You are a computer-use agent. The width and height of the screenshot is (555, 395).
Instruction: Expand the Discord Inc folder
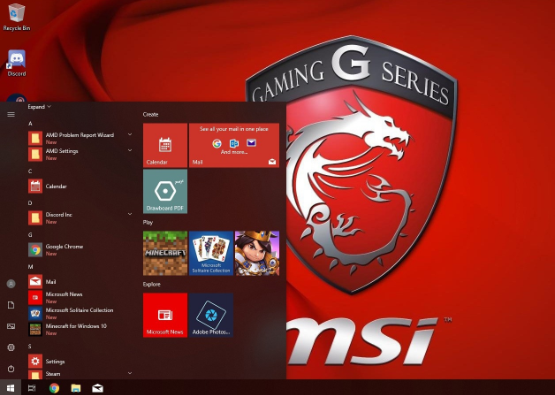(x=130, y=214)
